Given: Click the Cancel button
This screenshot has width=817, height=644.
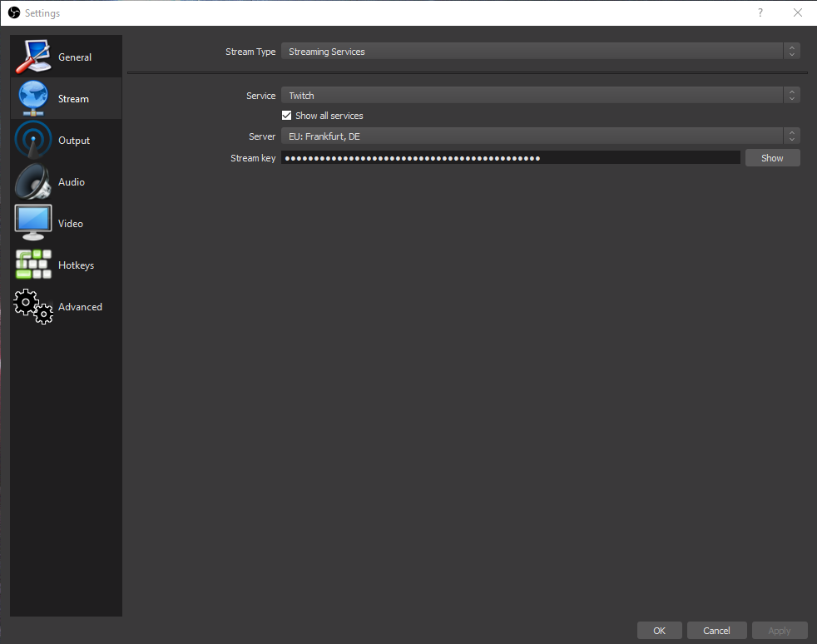Looking at the screenshot, I should [716, 631].
